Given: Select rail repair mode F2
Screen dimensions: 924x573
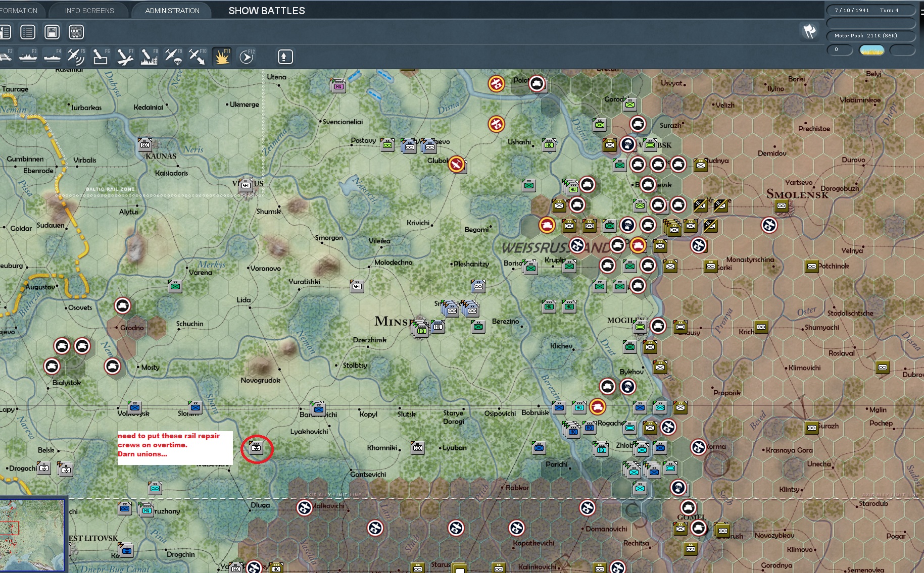Looking at the screenshot, I should (x=6, y=57).
